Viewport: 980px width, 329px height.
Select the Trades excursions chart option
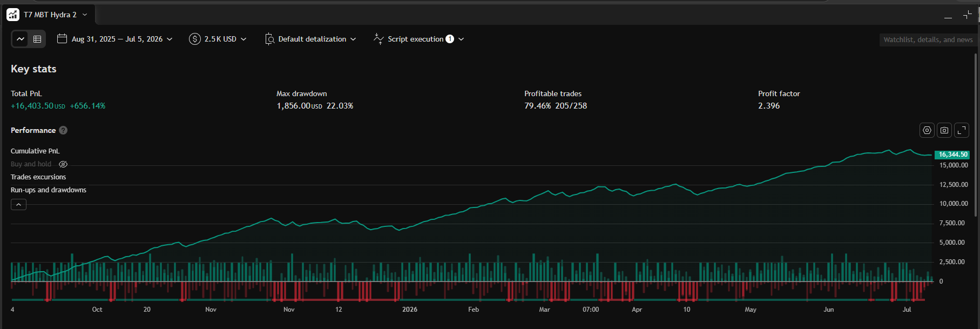[38, 177]
